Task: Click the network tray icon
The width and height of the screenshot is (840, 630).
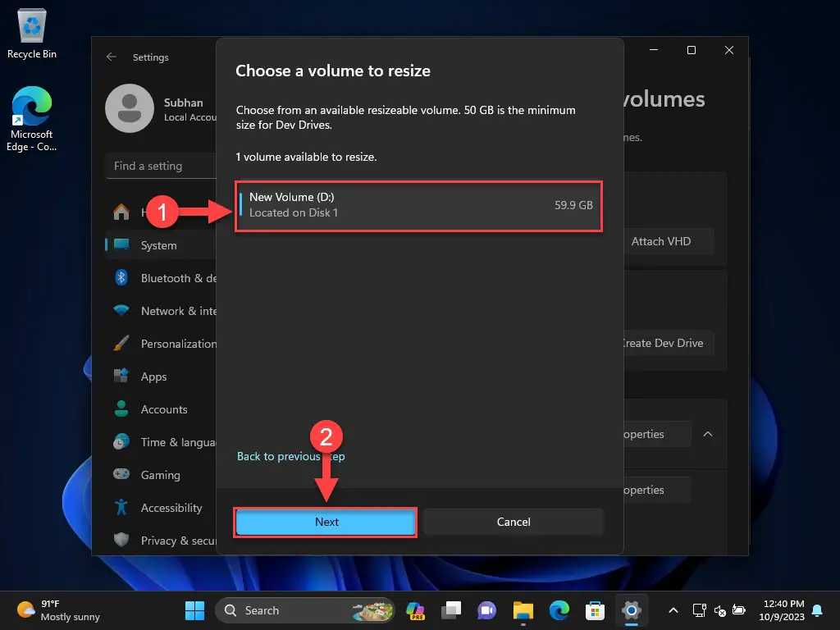Action: tap(699, 610)
